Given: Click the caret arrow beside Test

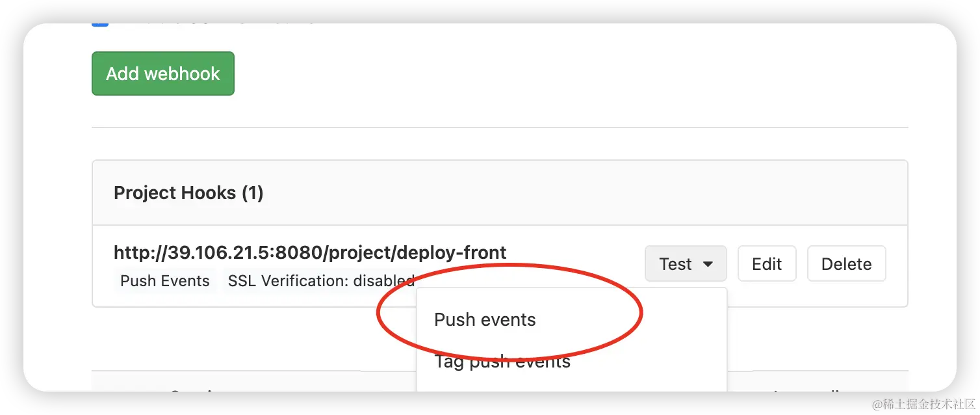Looking at the screenshot, I should tap(708, 264).
